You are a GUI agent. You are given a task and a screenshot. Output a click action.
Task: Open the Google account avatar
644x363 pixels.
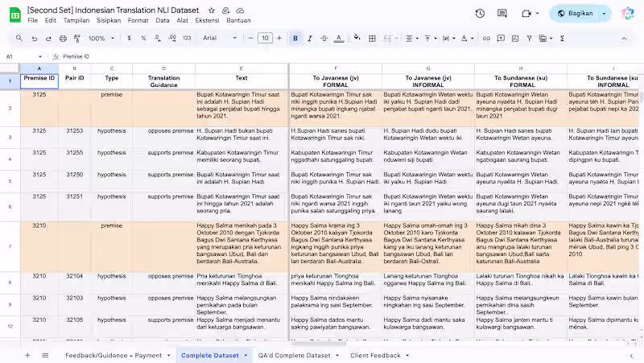click(x=628, y=14)
